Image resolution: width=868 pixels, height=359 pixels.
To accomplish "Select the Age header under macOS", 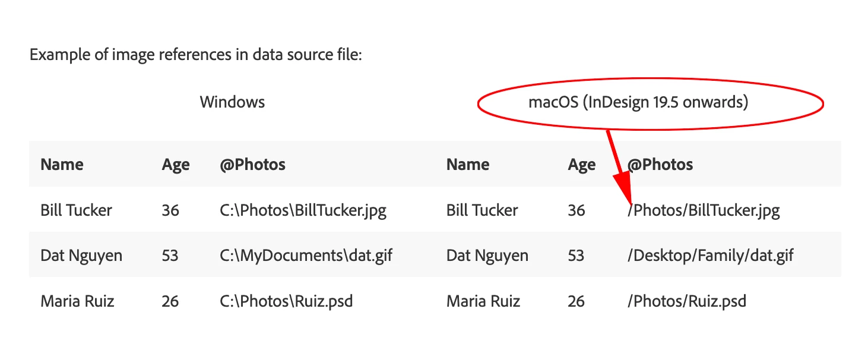I will coord(582,165).
